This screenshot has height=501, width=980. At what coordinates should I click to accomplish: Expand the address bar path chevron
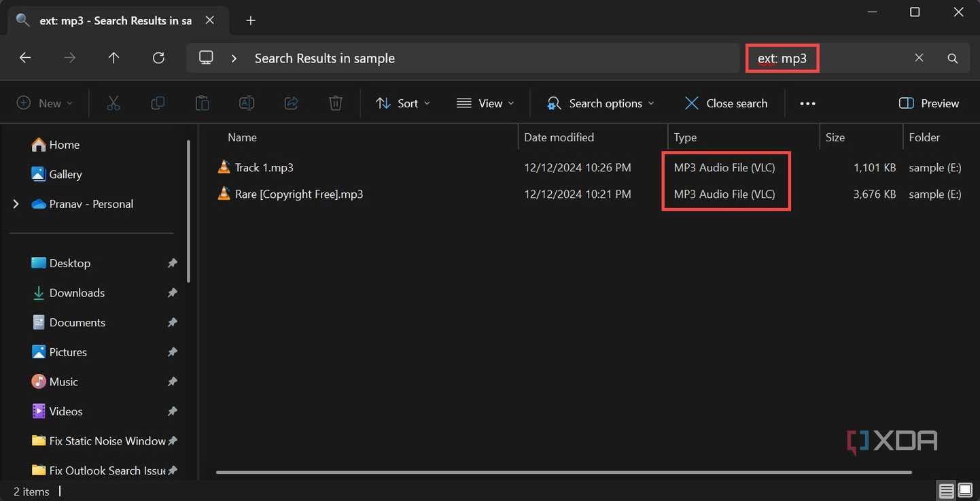coord(234,58)
